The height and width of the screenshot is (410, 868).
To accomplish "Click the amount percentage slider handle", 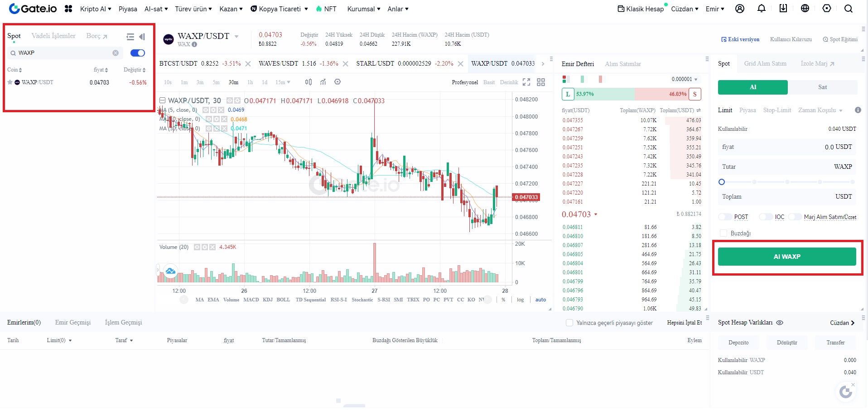I will coord(722,182).
